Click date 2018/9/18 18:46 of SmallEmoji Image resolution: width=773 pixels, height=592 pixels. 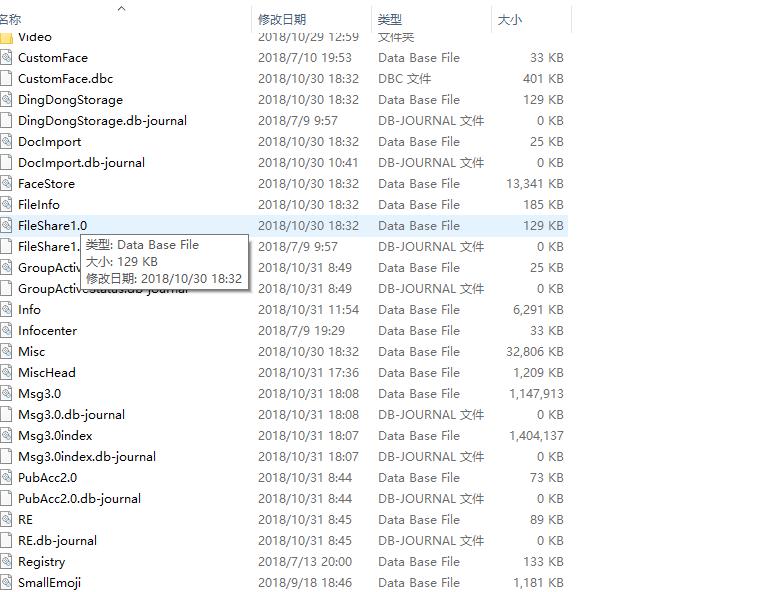click(305, 583)
